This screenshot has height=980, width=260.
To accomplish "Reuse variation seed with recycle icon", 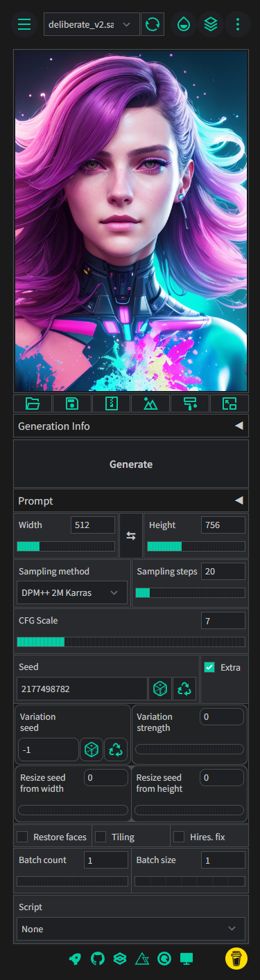I will [x=116, y=750].
